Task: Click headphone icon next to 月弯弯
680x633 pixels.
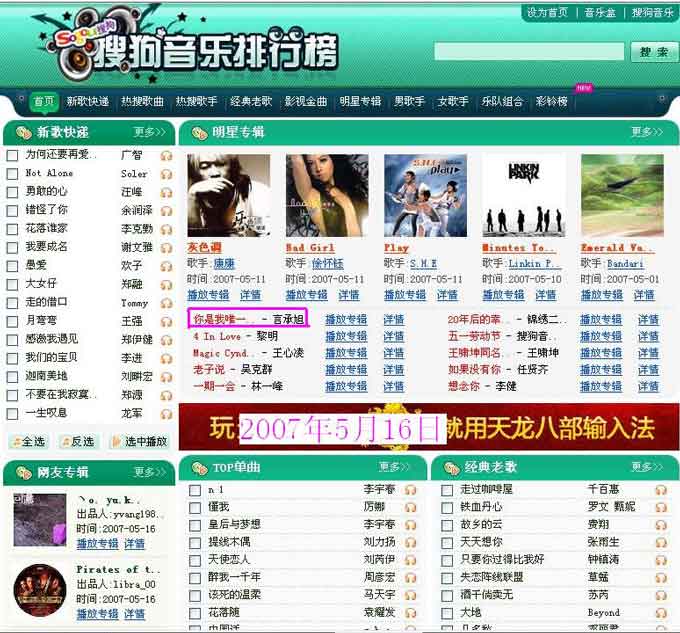Action: tap(167, 322)
